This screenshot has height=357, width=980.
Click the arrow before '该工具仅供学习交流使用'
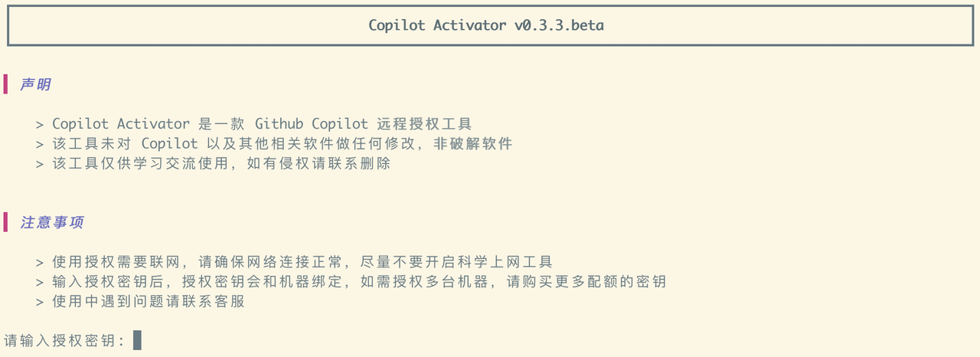point(40,164)
